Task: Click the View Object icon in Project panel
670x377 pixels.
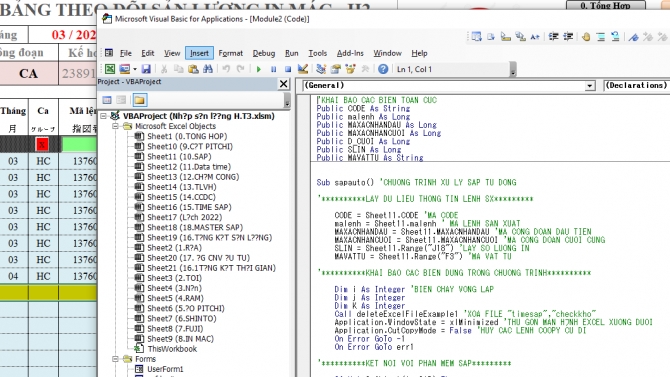Action: 121,100
